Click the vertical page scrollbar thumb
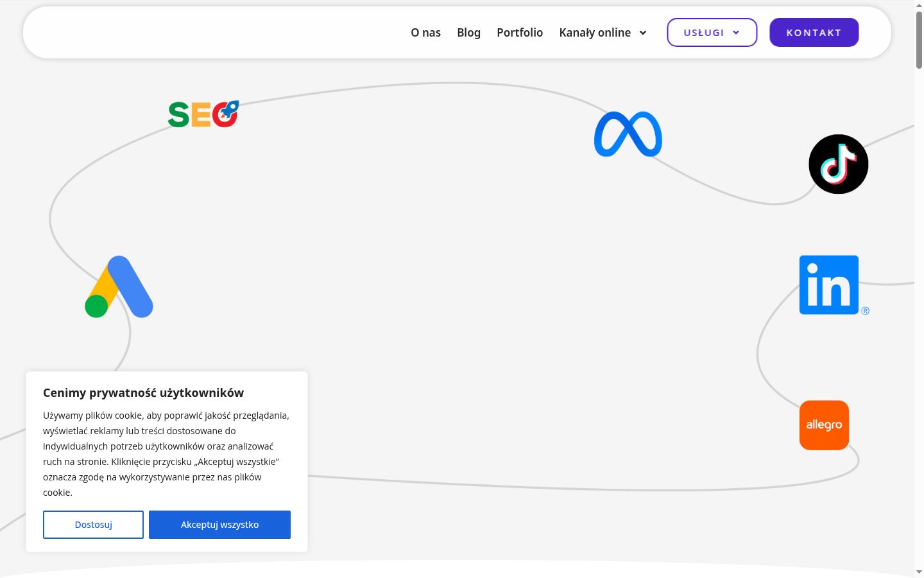This screenshot has height=578, width=924. [920, 39]
